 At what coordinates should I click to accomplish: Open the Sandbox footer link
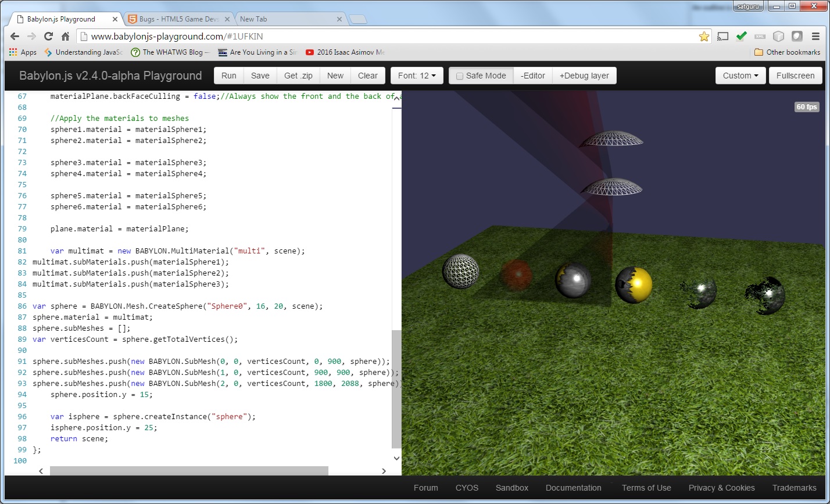[x=512, y=488]
